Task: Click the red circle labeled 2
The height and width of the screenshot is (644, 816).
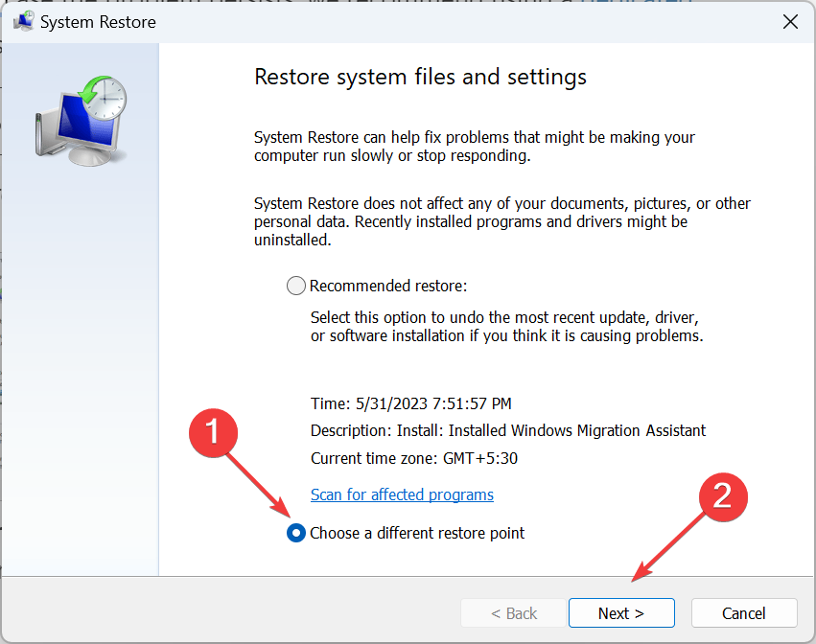Action: click(x=726, y=497)
